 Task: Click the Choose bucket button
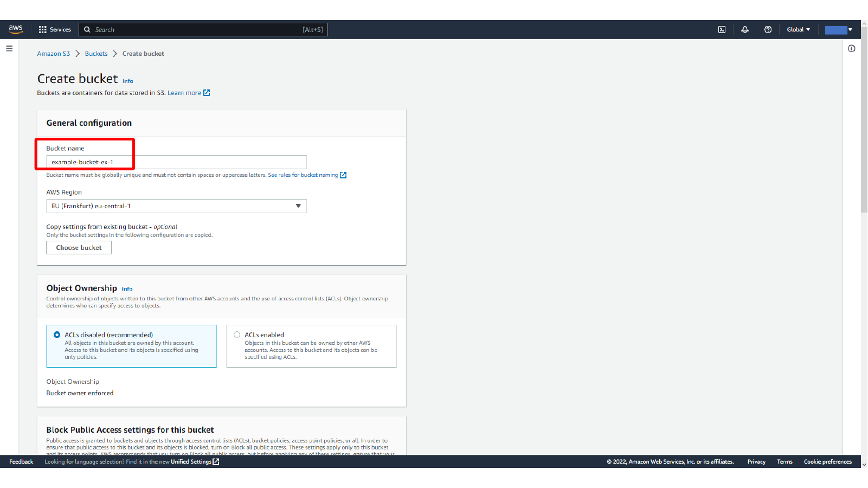pos(79,248)
